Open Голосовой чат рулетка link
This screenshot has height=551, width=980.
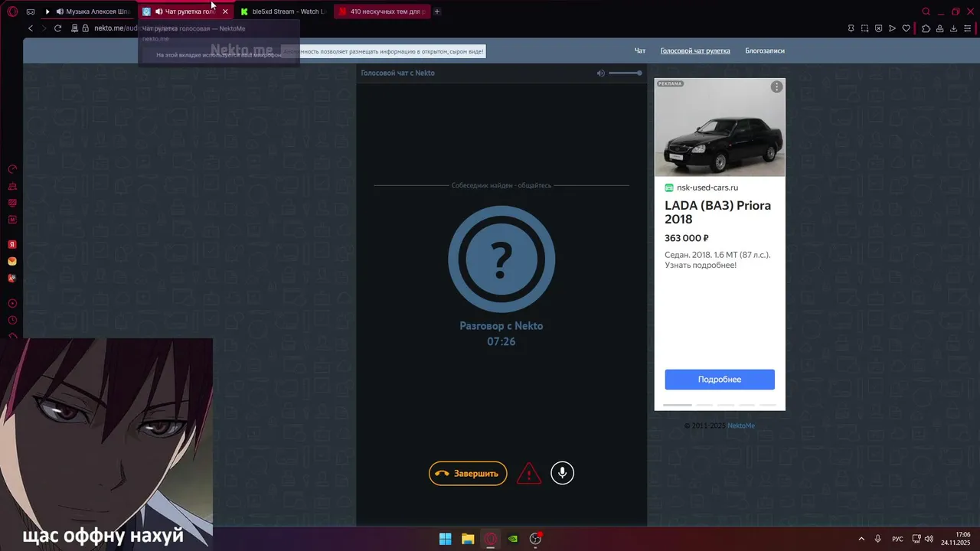click(x=695, y=51)
